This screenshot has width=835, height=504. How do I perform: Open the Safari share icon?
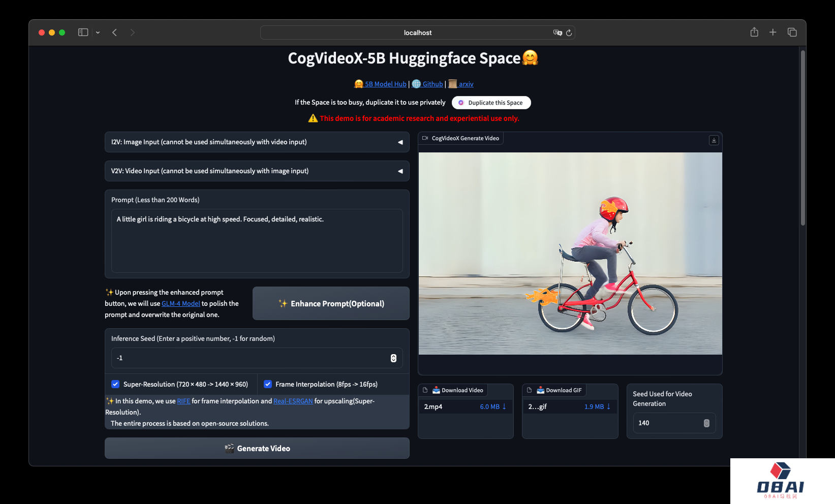(x=754, y=33)
